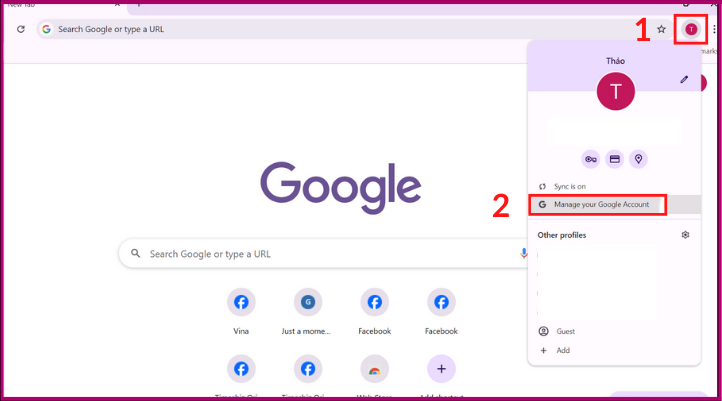Viewport: 722px width, 401px height.
Task: Open the third shortcut labeled Facebook
Action: [374, 312]
